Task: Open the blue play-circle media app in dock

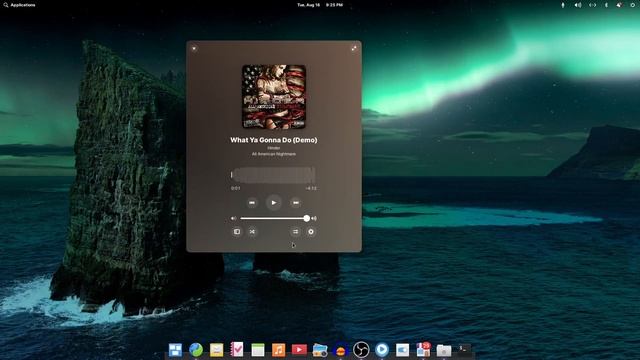Action: pos(382,350)
